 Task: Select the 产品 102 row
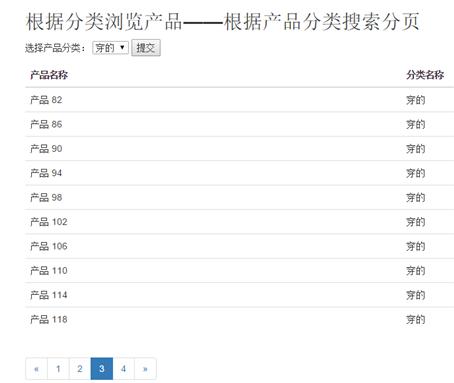click(239, 222)
